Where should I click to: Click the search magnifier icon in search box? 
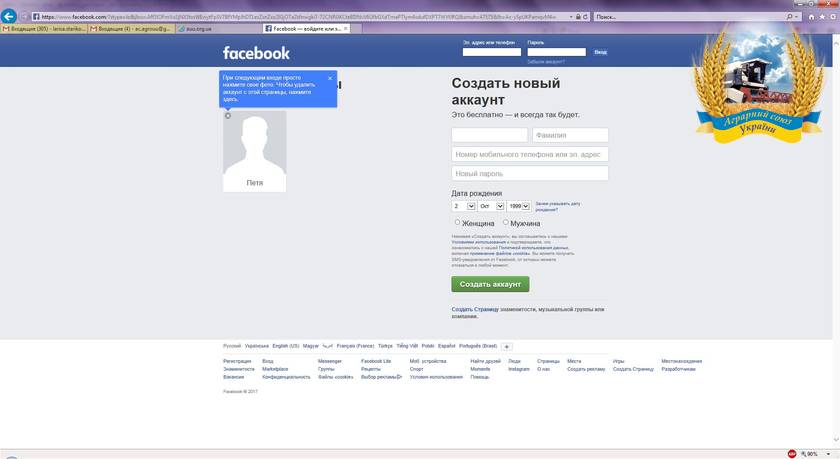click(790, 17)
